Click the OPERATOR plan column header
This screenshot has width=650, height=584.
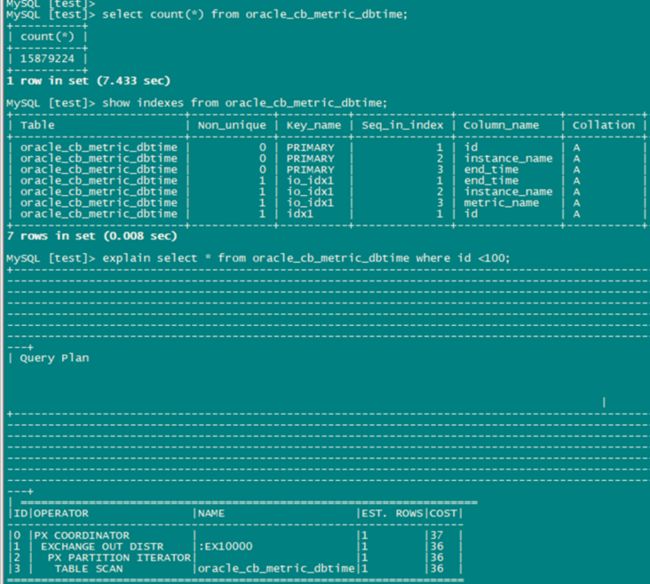tap(61, 514)
